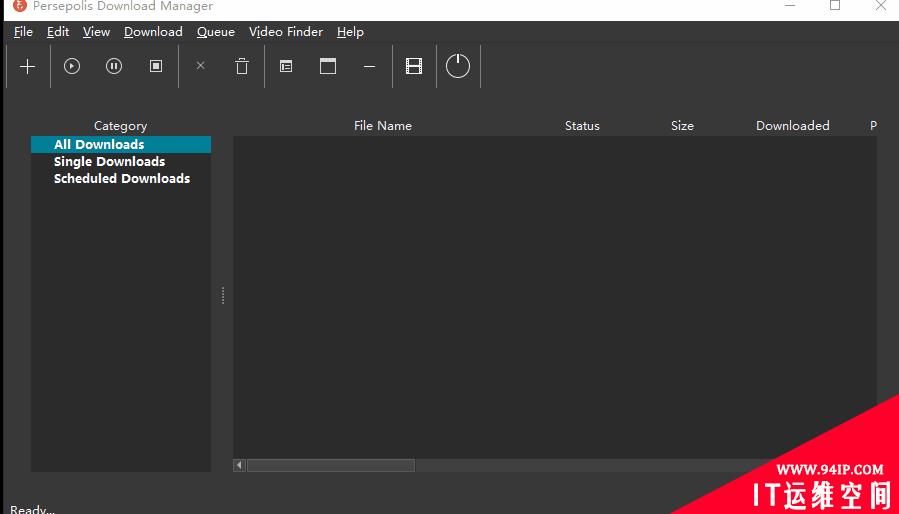The image size is (899, 514).
Task: Click the horizontal scrollbar thumb
Action: click(x=330, y=465)
